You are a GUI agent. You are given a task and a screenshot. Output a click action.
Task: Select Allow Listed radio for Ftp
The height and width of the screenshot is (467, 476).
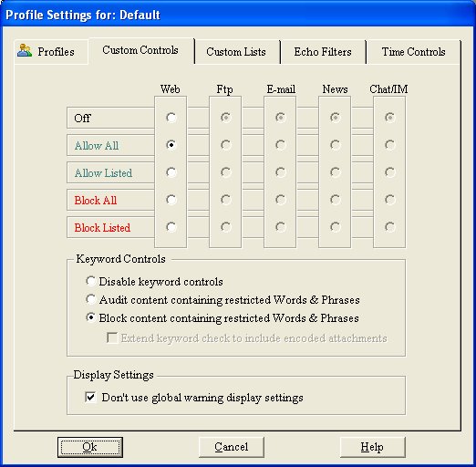click(x=225, y=172)
